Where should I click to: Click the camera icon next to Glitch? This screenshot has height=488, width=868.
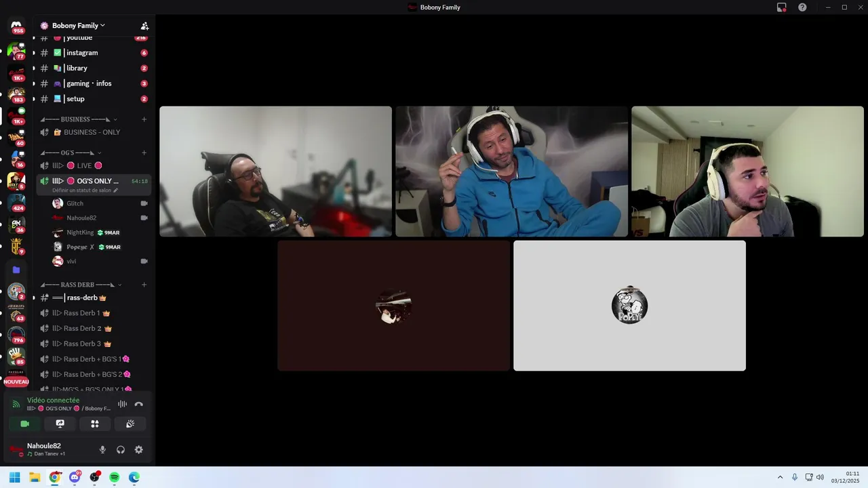pos(144,203)
